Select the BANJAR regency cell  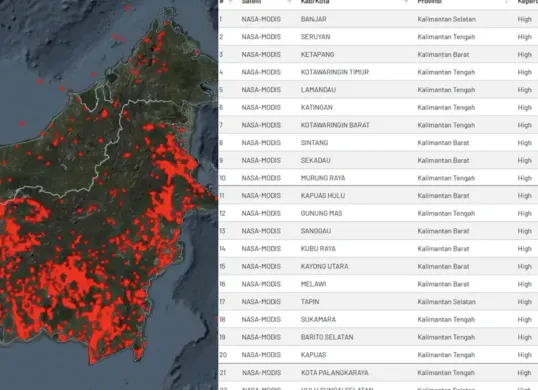314,19
